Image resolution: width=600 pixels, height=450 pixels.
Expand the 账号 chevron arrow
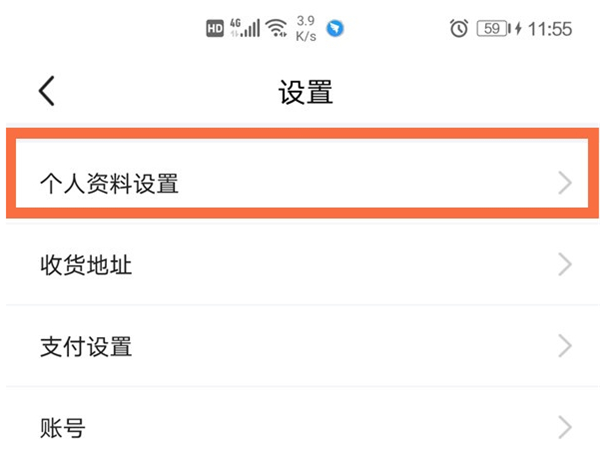[566, 428]
